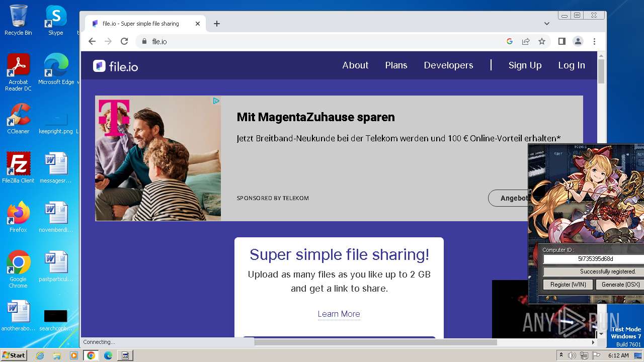This screenshot has width=644, height=362.
Task: Open Acrobat Reader DC shortcut
Action: pyautogui.click(x=18, y=72)
